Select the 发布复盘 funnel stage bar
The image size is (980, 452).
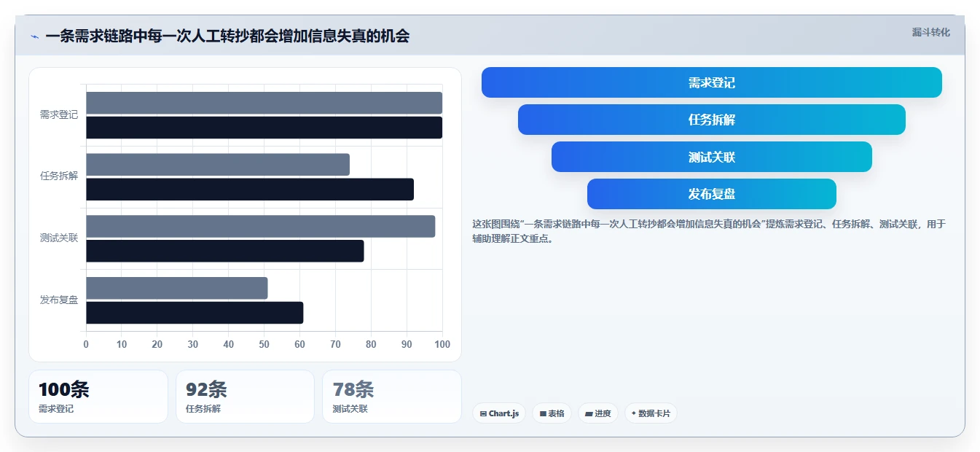click(x=711, y=194)
